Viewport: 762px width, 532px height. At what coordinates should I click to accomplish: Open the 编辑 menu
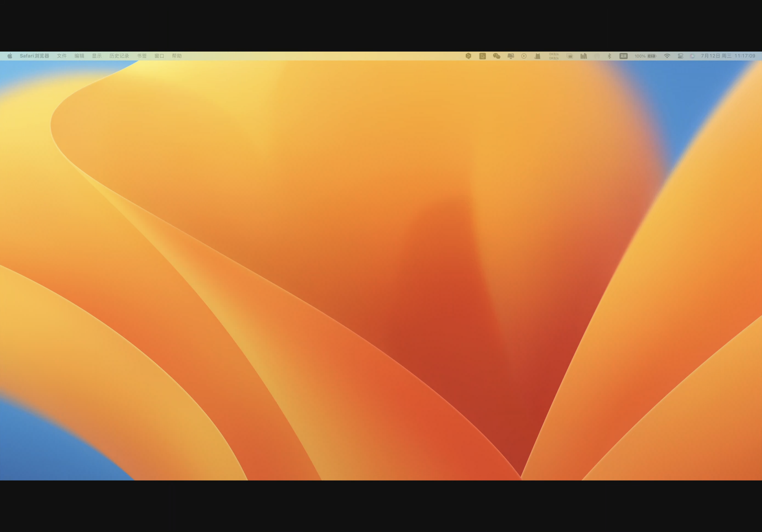click(x=79, y=56)
